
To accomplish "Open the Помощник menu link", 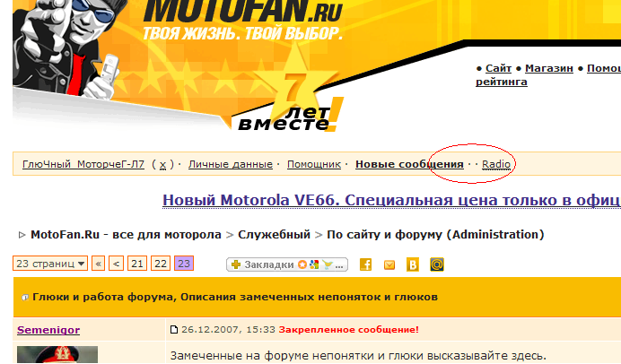I will pyautogui.click(x=314, y=164).
